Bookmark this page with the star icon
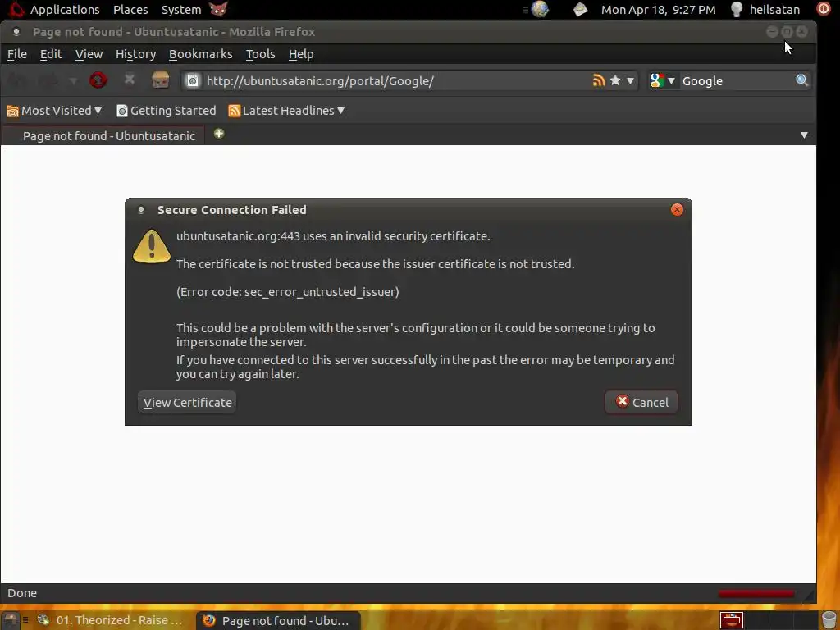The height and width of the screenshot is (630, 840). 615,80
